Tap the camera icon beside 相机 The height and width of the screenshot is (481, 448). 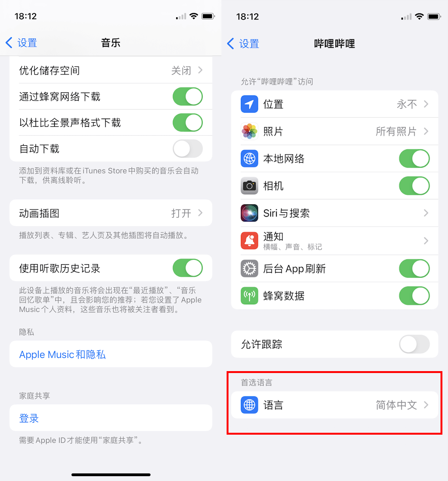coord(249,186)
